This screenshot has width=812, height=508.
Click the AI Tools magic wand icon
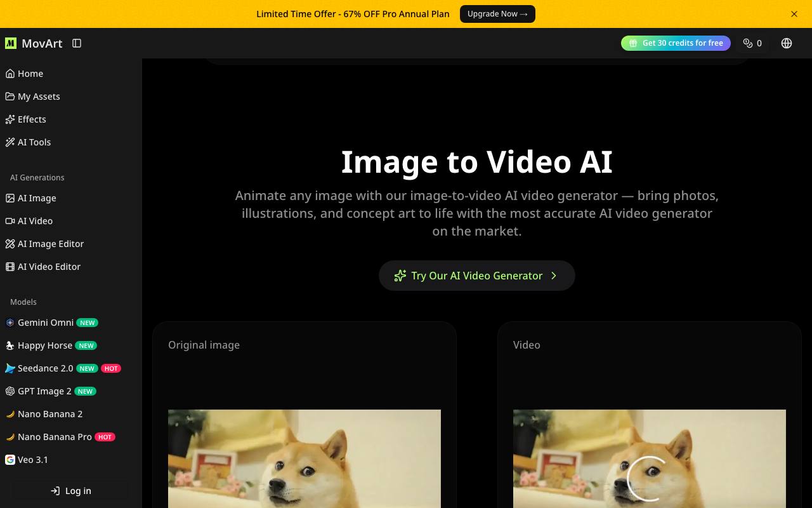click(x=10, y=142)
